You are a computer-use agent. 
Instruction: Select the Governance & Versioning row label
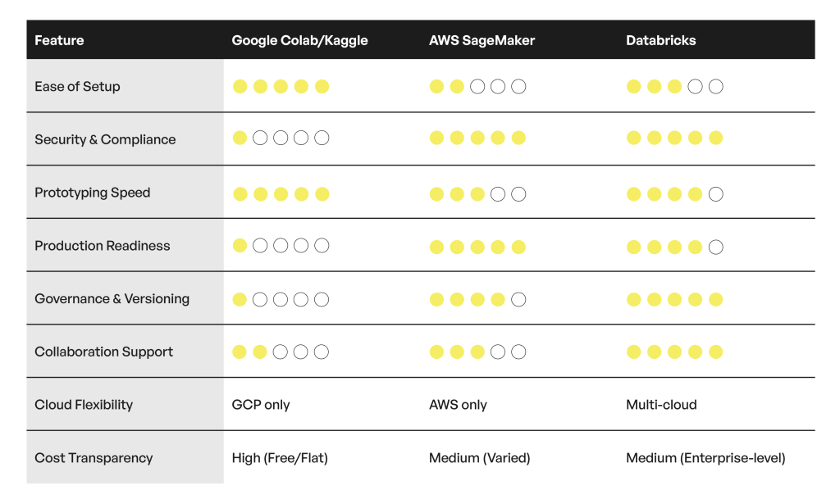[x=112, y=298]
